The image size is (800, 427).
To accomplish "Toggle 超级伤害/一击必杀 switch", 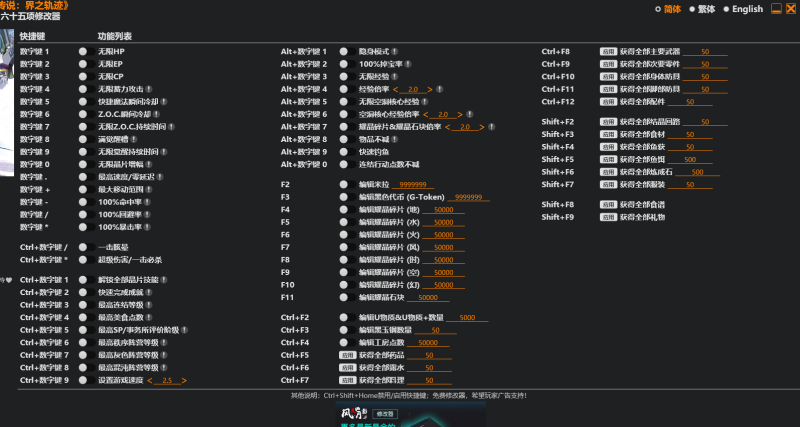I will tap(87, 260).
